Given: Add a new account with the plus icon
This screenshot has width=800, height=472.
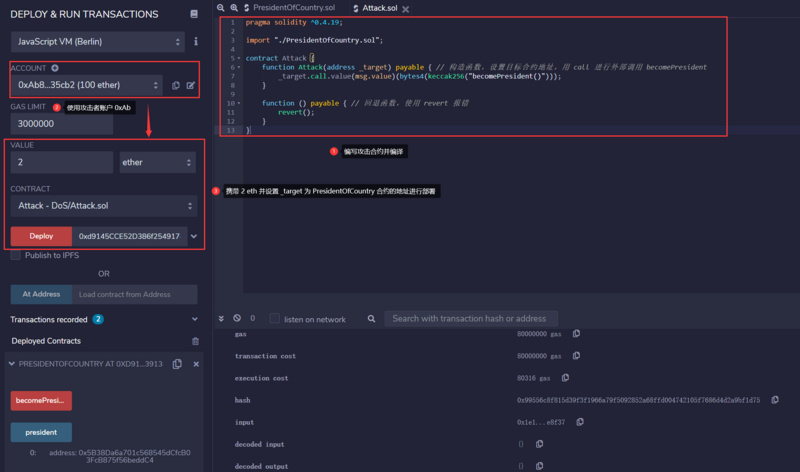Looking at the screenshot, I should pos(55,68).
